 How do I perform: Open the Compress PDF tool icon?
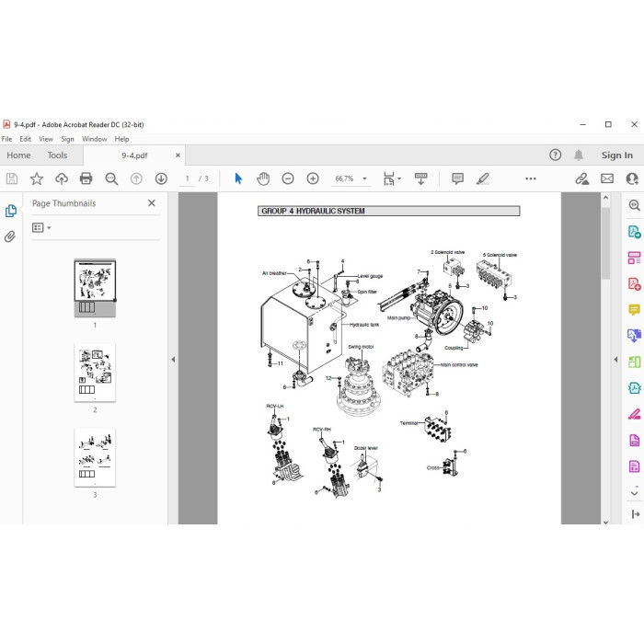pyautogui.click(x=634, y=387)
